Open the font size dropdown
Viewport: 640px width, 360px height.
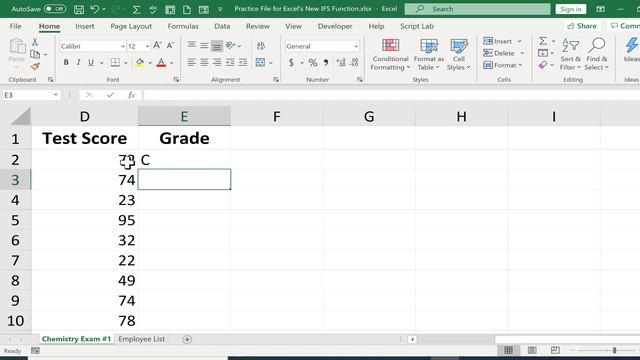[x=147, y=46]
